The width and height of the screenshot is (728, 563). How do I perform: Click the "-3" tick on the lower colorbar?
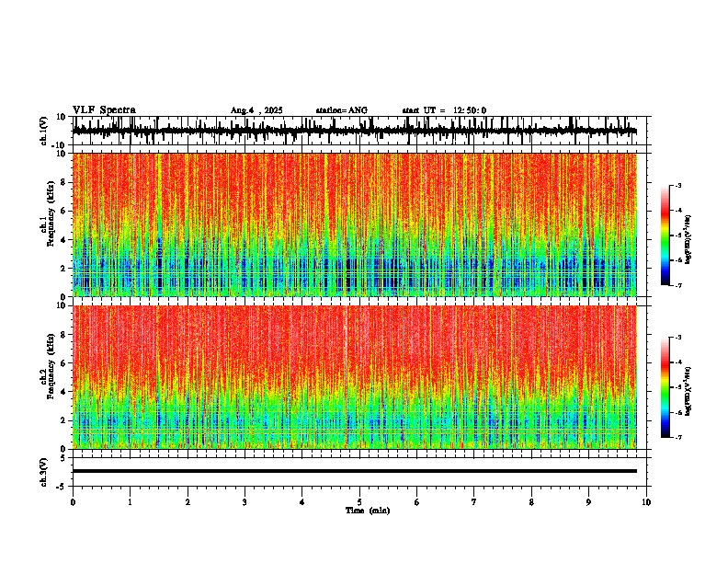(678, 338)
